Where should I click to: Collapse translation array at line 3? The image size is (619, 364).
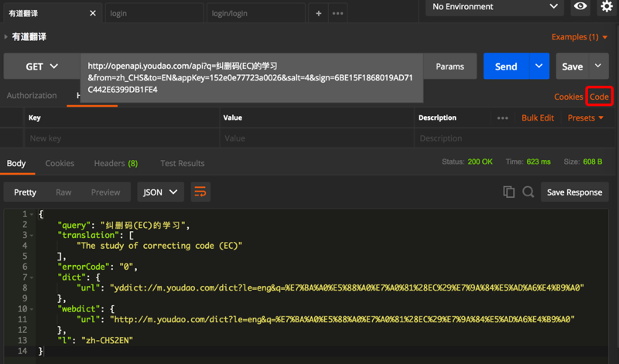[x=32, y=236]
